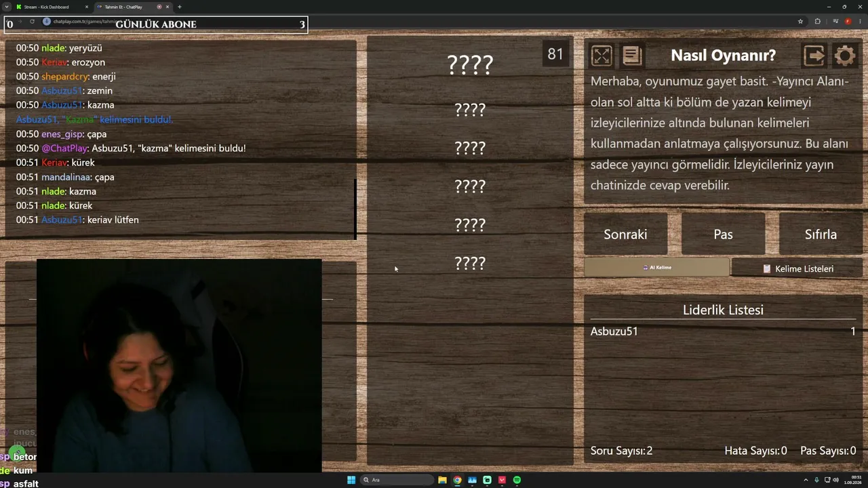Switch to Stream - Kick Dashboard tab

(53, 7)
